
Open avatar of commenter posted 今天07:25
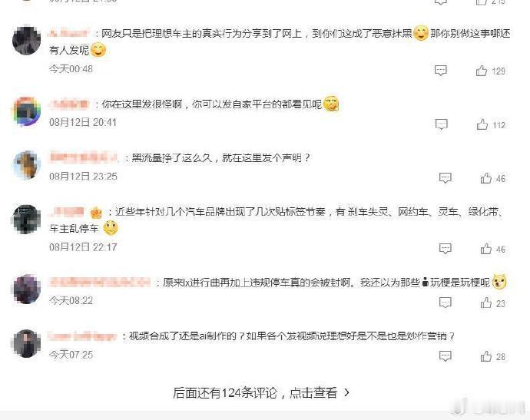point(26,344)
